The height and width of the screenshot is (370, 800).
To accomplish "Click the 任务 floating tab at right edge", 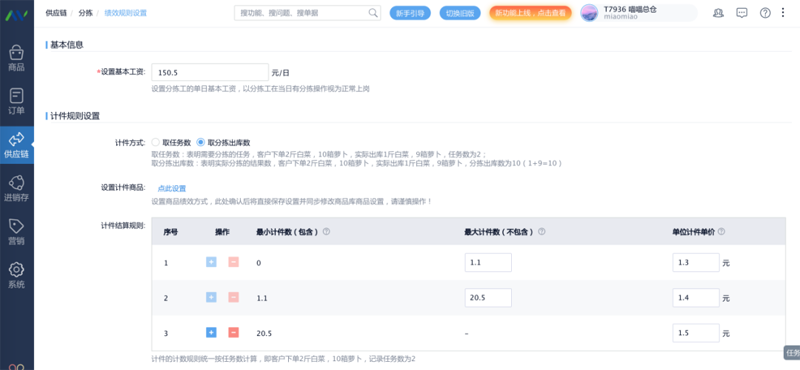I will point(792,353).
